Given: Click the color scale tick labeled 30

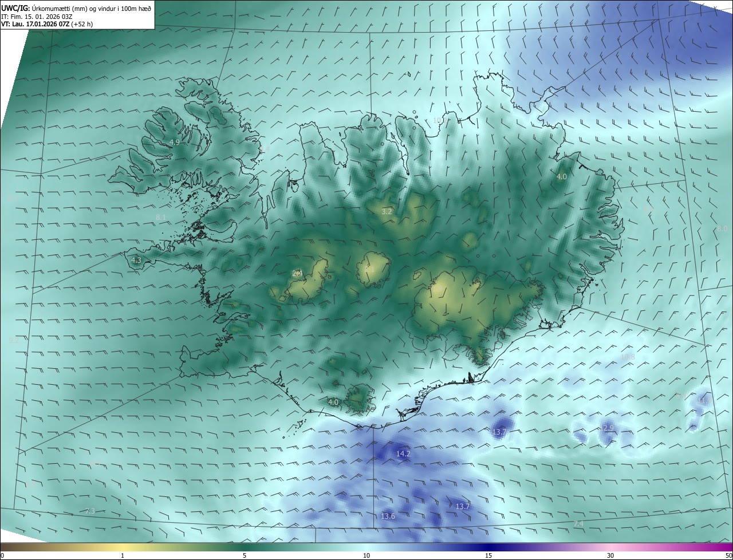Looking at the screenshot, I should pyautogui.click(x=610, y=555).
